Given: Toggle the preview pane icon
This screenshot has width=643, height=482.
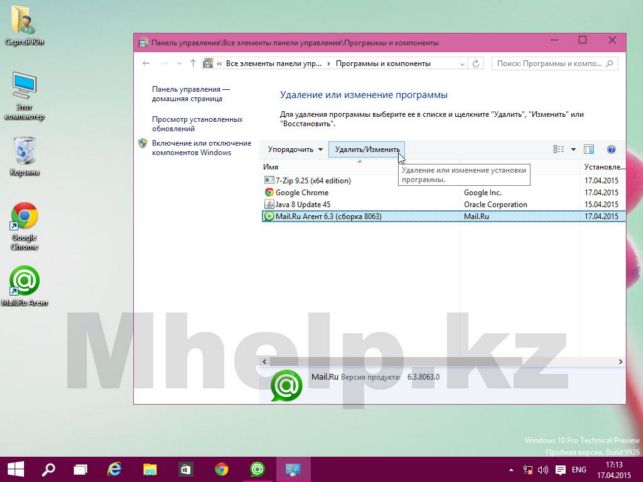Looking at the screenshot, I should 589,149.
